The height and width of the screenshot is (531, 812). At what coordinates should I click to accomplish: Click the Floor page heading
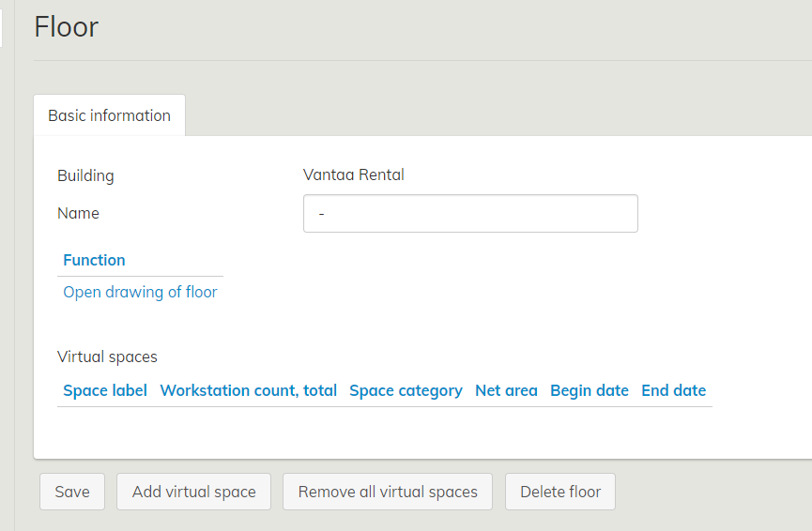click(x=66, y=26)
